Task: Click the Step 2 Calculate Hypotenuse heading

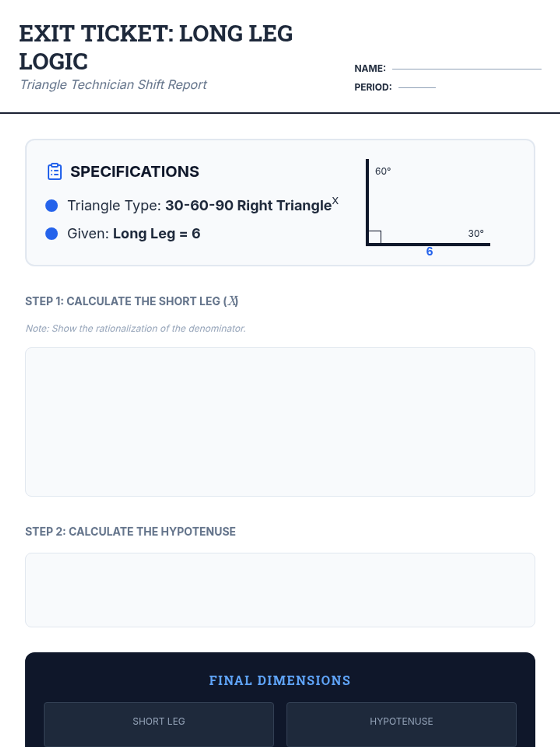Action: pos(130,531)
